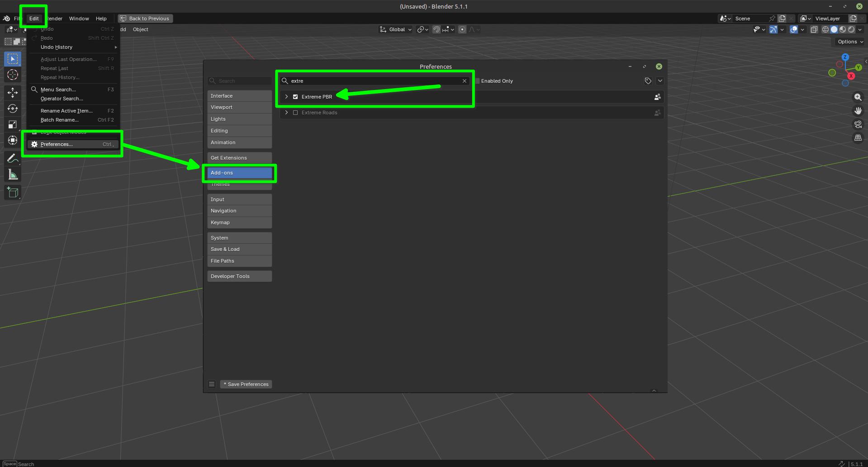Select the Add Cube tool
This screenshot has width=868, height=467.
pyautogui.click(x=13, y=193)
